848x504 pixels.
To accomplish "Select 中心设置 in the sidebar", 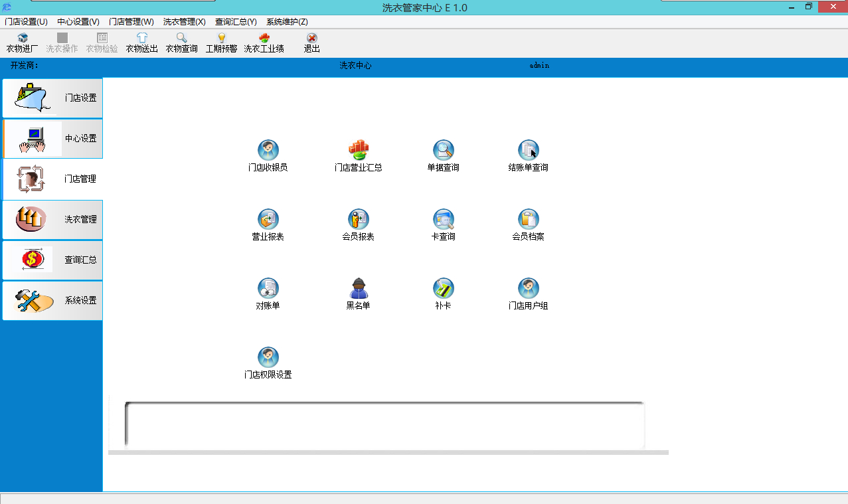I will coord(52,139).
